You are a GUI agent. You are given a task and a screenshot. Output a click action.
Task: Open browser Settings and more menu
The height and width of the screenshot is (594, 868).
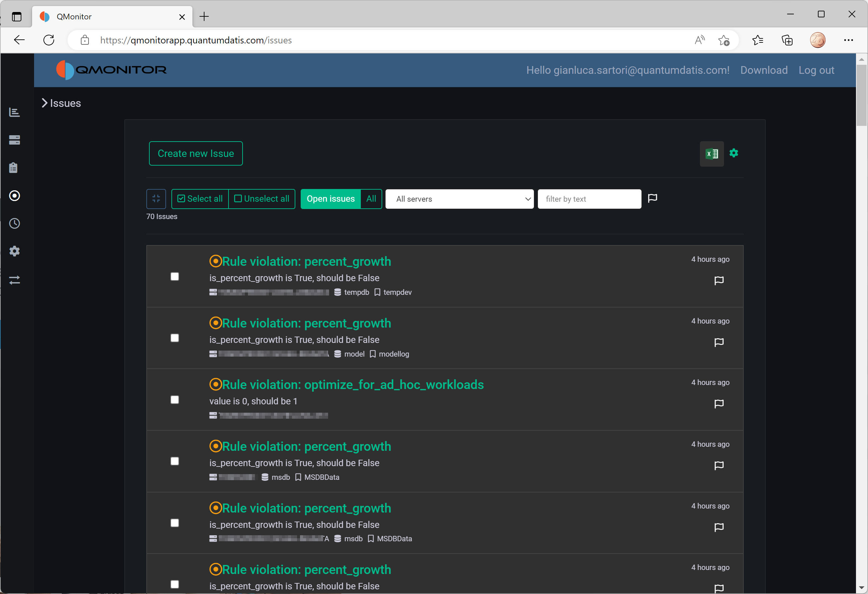click(x=848, y=40)
